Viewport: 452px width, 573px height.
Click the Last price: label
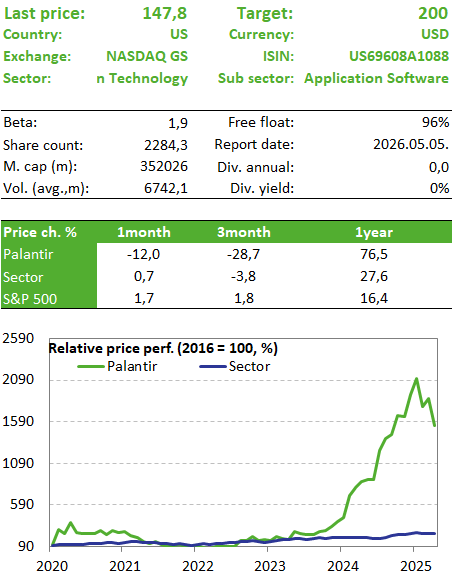point(44,14)
